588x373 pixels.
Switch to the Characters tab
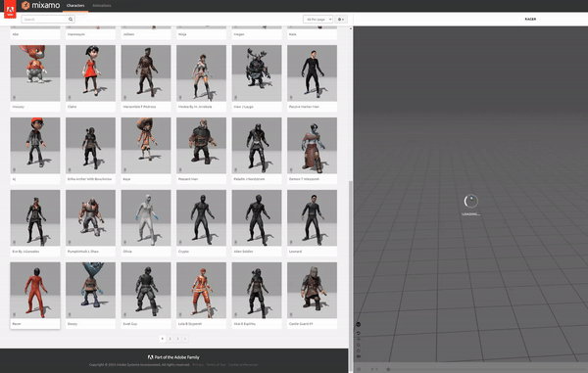(75, 6)
